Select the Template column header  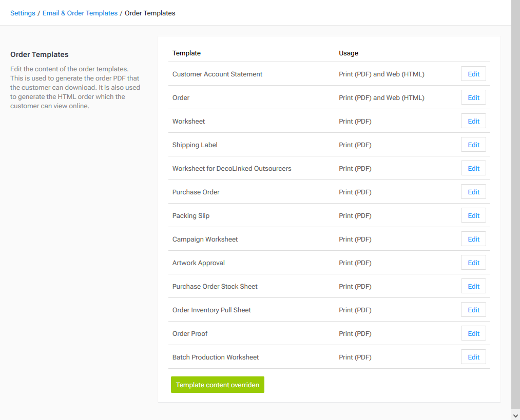pos(186,53)
